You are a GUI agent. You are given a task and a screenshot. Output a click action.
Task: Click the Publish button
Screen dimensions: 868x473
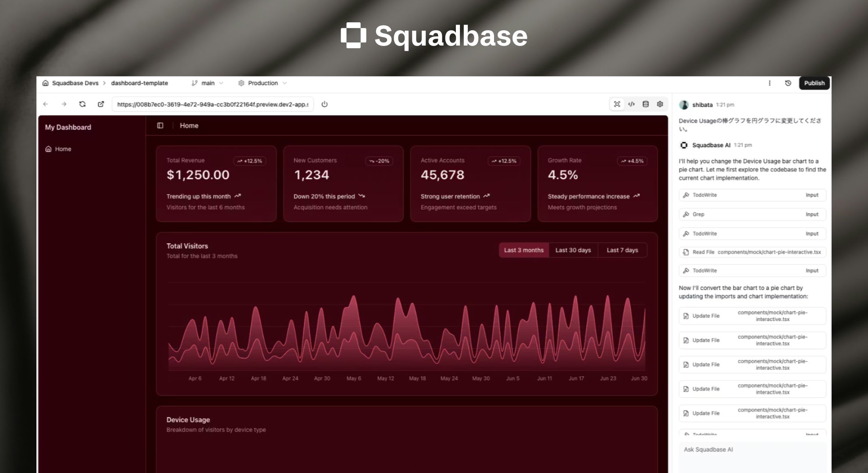pyautogui.click(x=814, y=83)
